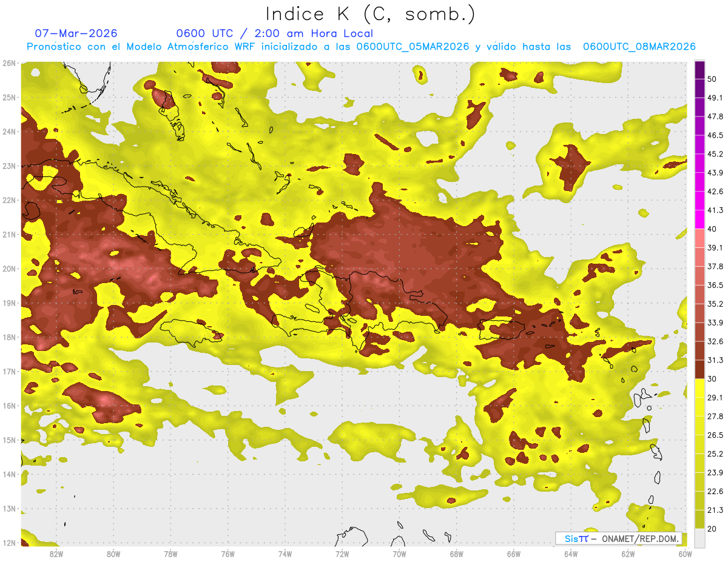
Task: Click the dark purple colorbar segment above 50
Action: tap(699, 70)
